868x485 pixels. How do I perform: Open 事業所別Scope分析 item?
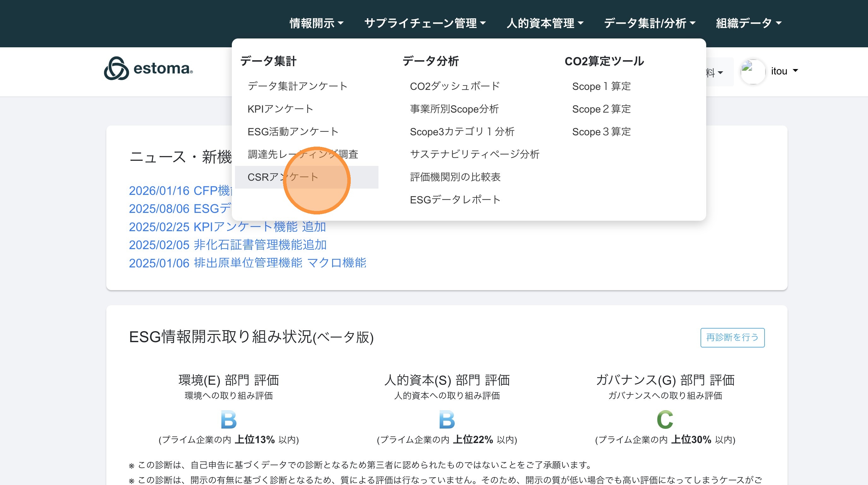click(454, 109)
